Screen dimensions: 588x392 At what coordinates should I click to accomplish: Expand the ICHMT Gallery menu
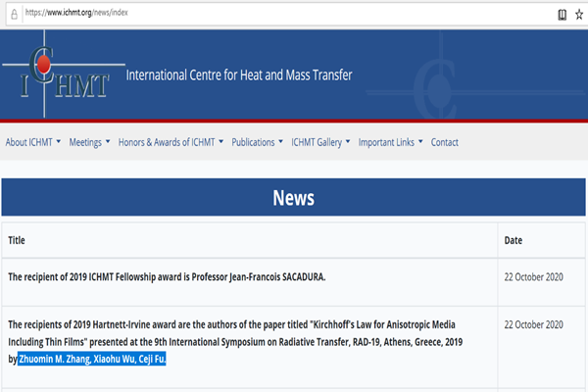coord(320,142)
